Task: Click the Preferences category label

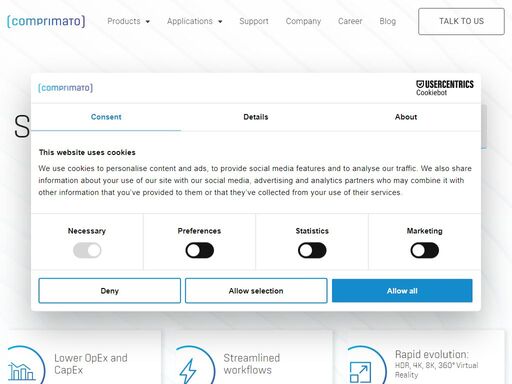Action: click(x=199, y=231)
